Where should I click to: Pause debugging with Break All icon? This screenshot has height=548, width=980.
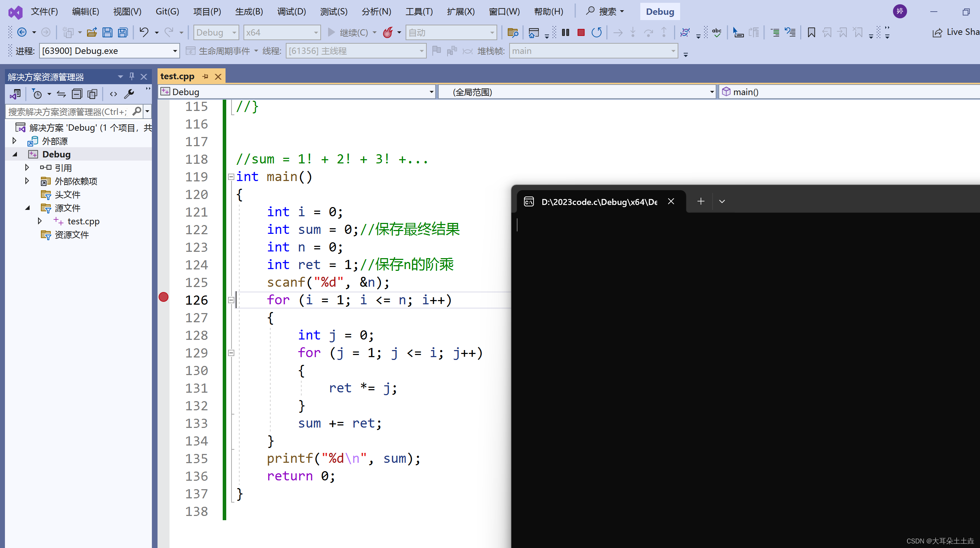click(566, 33)
